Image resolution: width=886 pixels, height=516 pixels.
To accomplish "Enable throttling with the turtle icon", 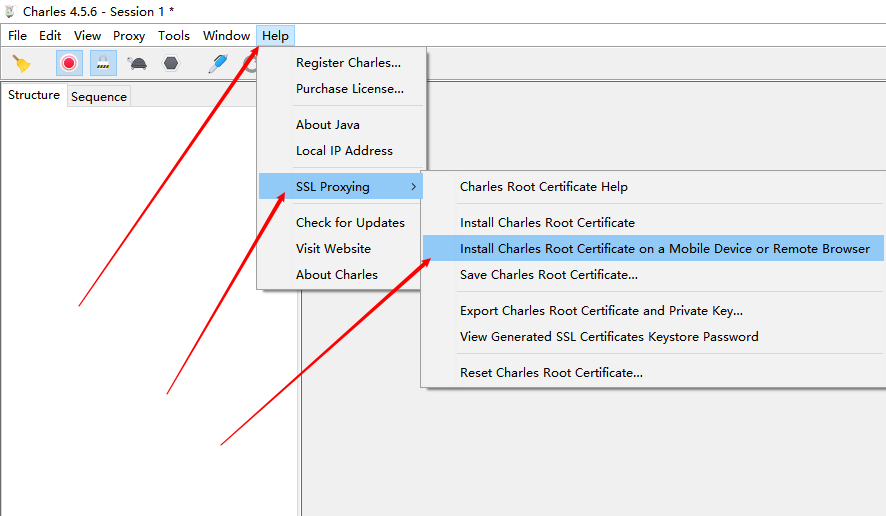I will point(137,63).
